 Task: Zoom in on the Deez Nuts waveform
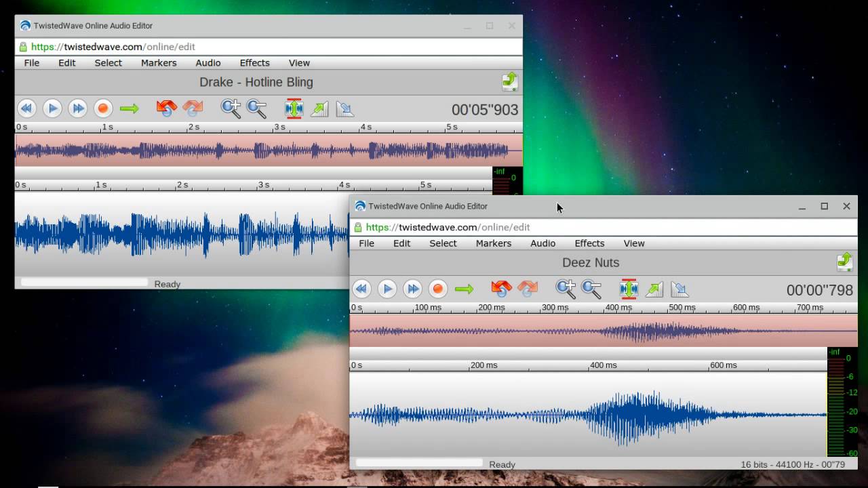pyautogui.click(x=566, y=289)
